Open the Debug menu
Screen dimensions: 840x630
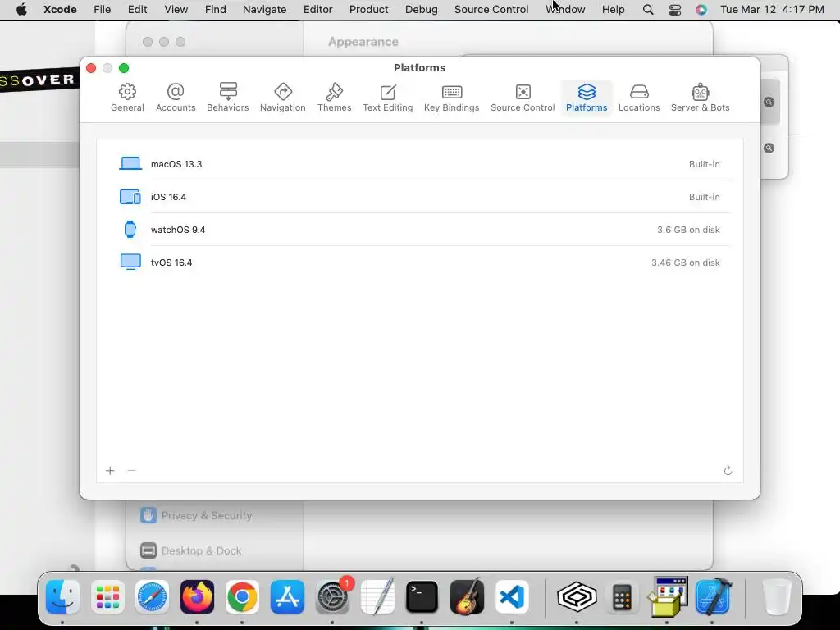tap(421, 10)
